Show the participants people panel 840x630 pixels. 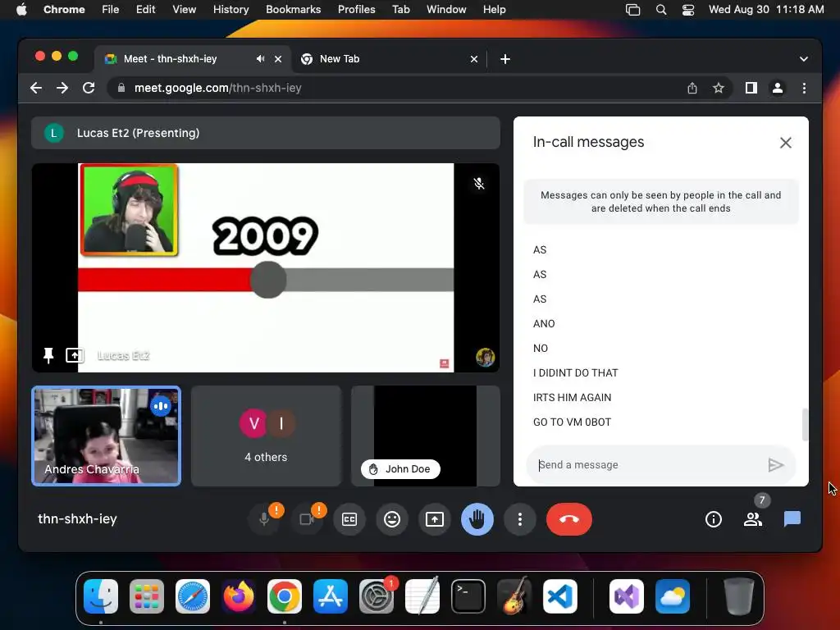[753, 519]
